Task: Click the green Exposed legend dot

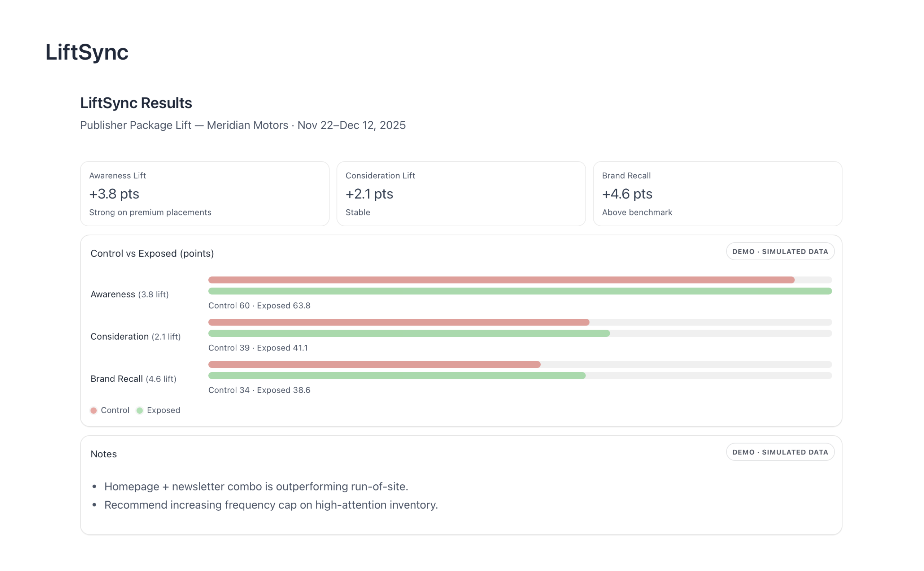Action: coord(140,410)
